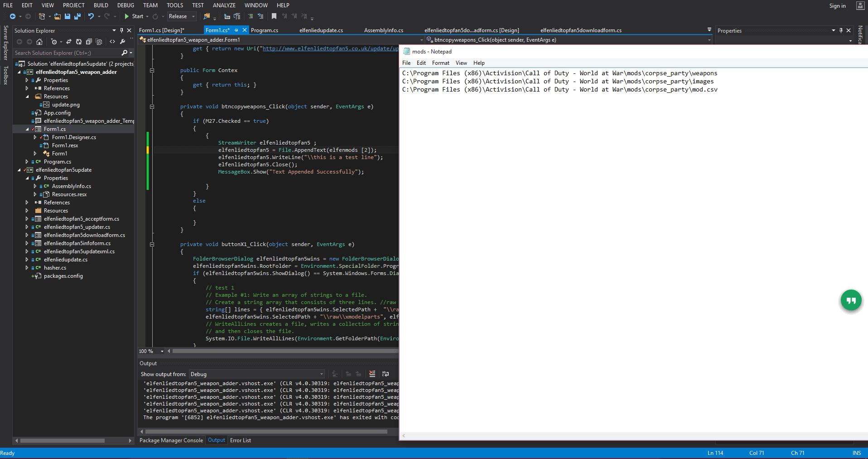Image resolution: width=868 pixels, height=459 pixels.
Task: Click the View Code icon in Solution Explorer
Action: tap(112, 42)
